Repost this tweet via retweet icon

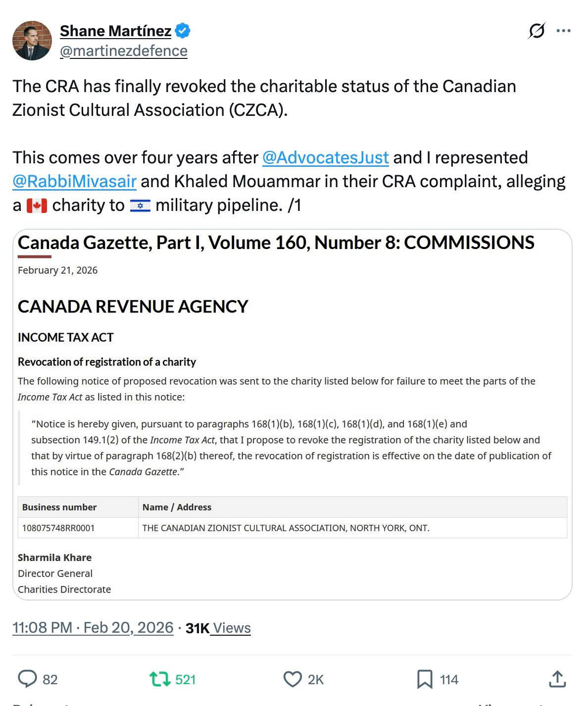click(160, 679)
